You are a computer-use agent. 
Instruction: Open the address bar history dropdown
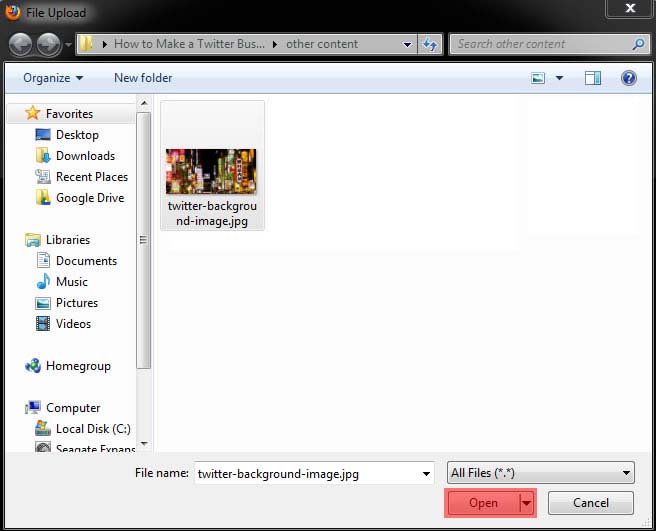(407, 44)
